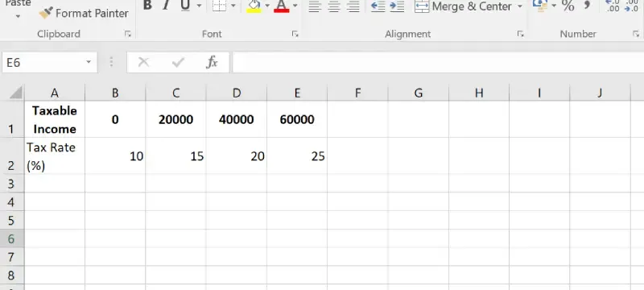This screenshot has width=644, height=290.
Task: Toggle Bold formatting
Action: click(147, 6)
